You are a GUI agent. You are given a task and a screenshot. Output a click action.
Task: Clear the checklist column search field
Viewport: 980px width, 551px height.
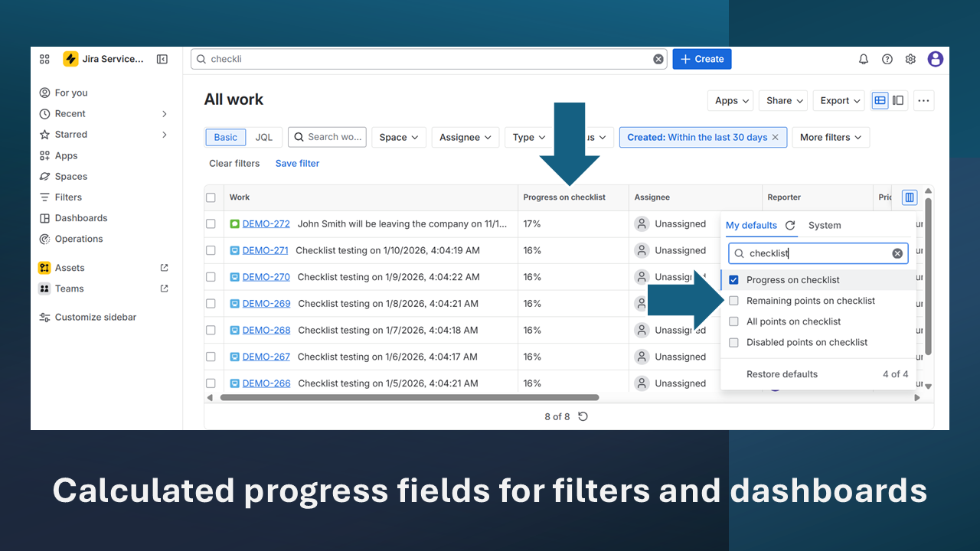tap(897, 253)
